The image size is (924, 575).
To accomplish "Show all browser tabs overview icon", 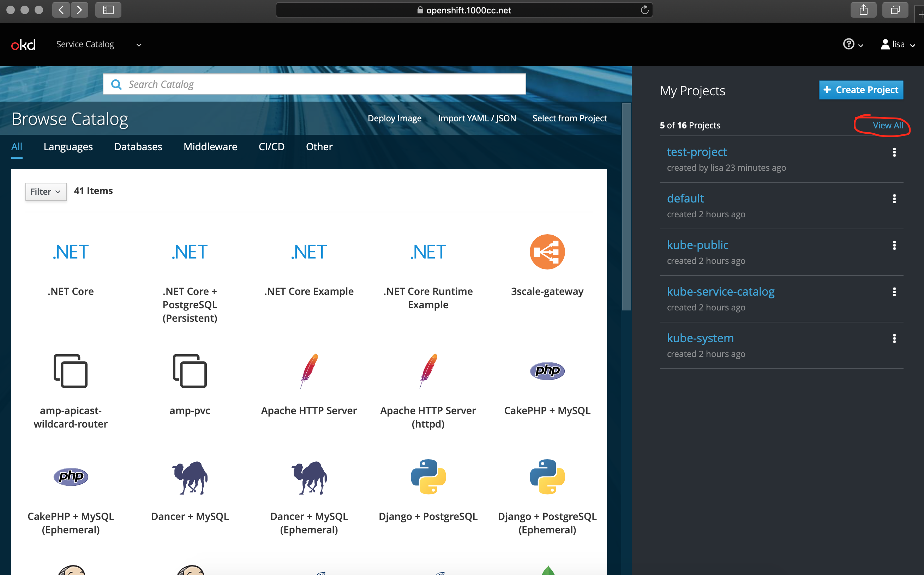I will point(895,10).
